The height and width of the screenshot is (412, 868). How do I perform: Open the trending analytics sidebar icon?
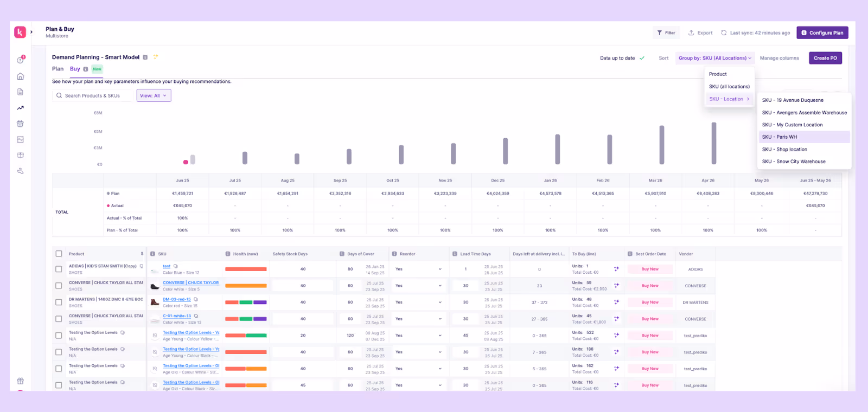20,108
